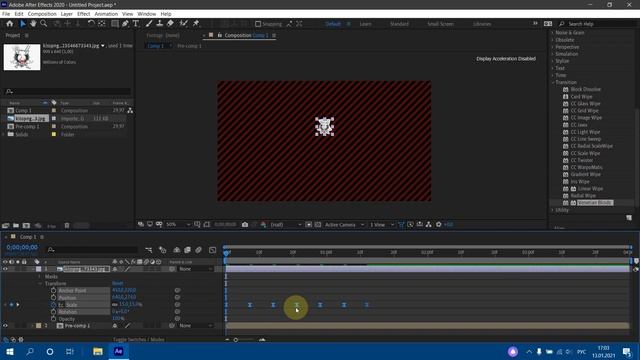The width and height of the screenshot is (640, 360).
Task: Hide layer 1 with its eye icon
Action: [x=5, y=269]
